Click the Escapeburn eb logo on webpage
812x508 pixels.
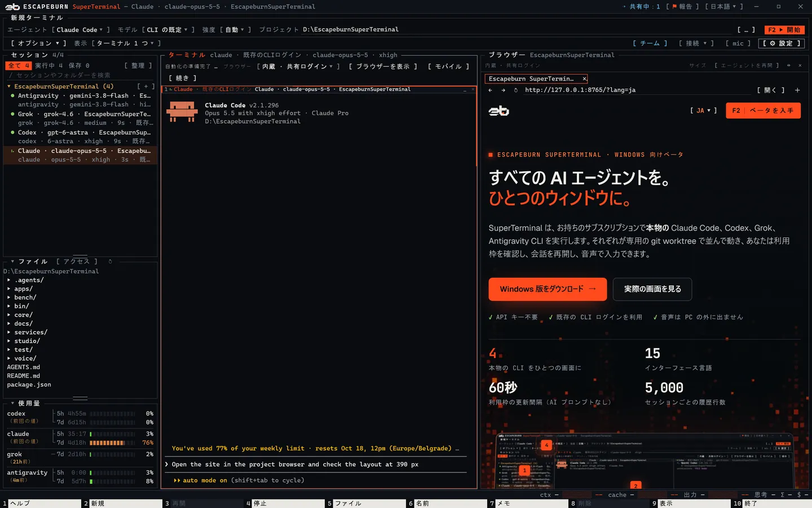coord(498,111)
